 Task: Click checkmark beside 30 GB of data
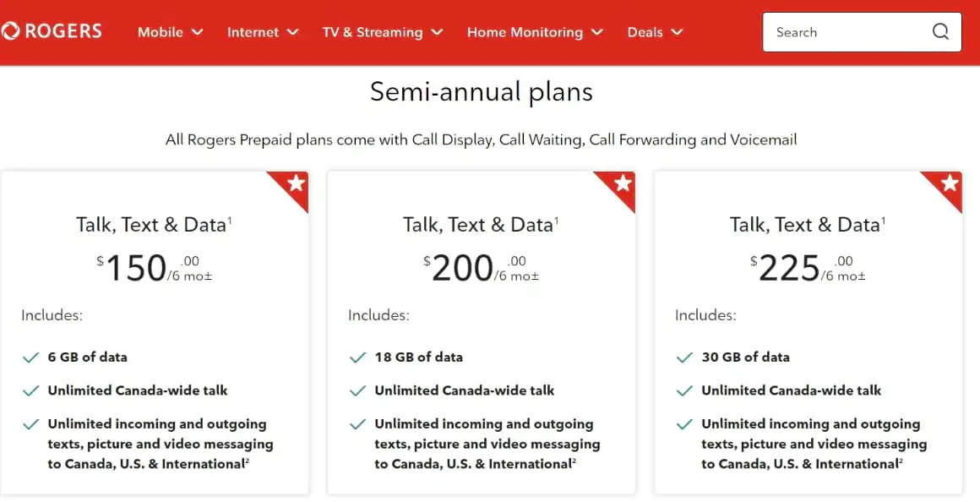[685, 357]
